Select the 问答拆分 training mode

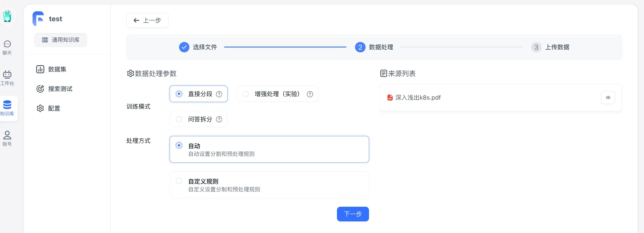[199, 119]
